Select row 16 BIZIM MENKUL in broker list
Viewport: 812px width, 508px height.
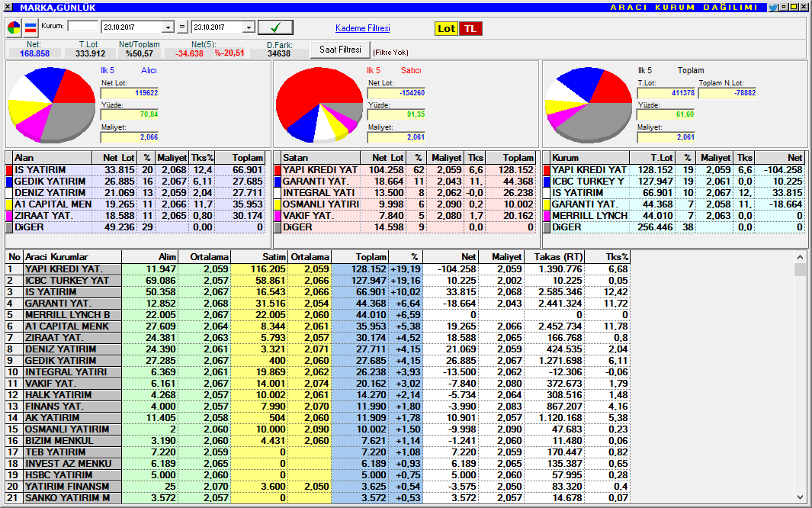click(317, 441)
